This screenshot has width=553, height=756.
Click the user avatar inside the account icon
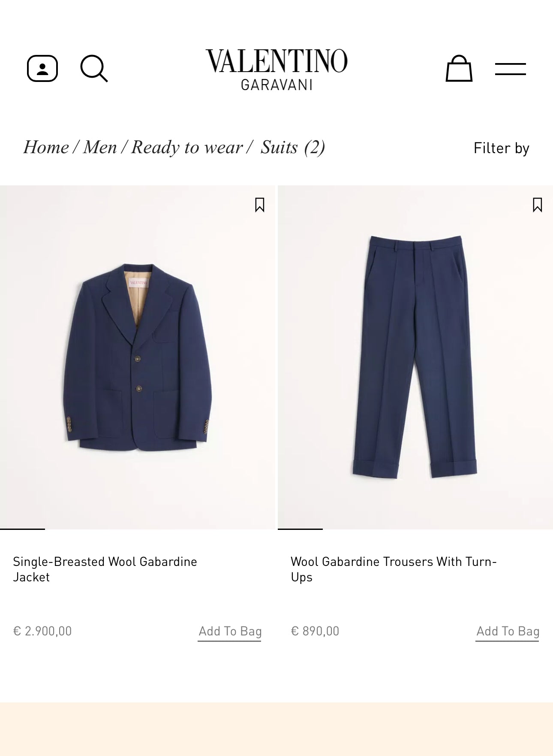42,68
